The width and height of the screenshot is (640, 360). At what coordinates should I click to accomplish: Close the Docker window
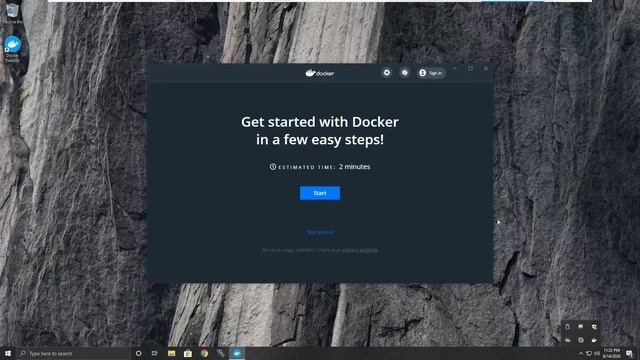pos(486,69)
